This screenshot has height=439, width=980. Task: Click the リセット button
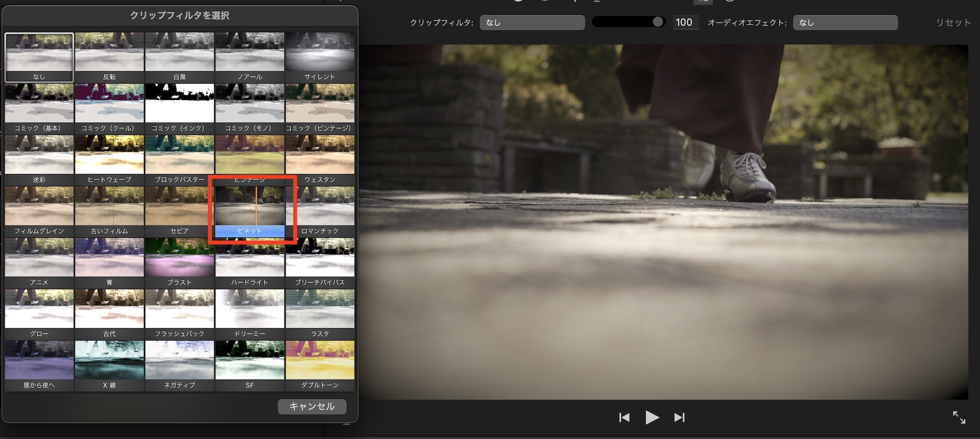tap(953, 23)
